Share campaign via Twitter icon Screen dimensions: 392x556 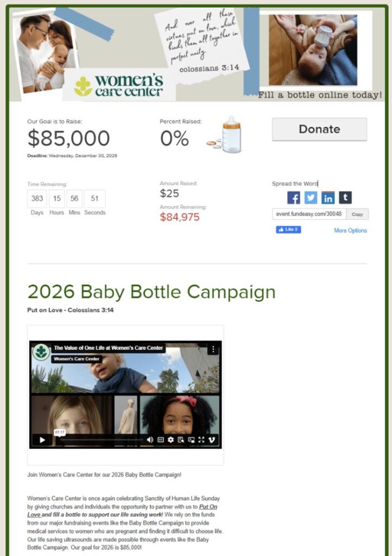coord(311,198)
